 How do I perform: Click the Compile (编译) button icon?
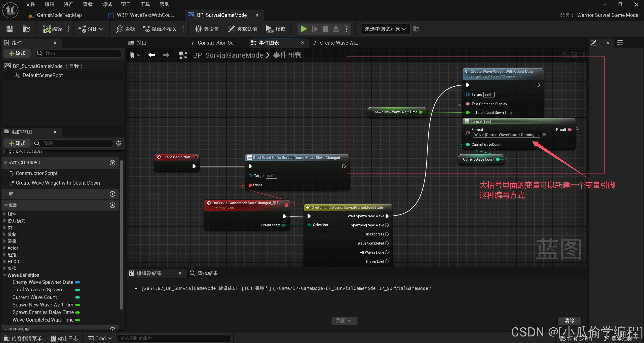point(47,29)
